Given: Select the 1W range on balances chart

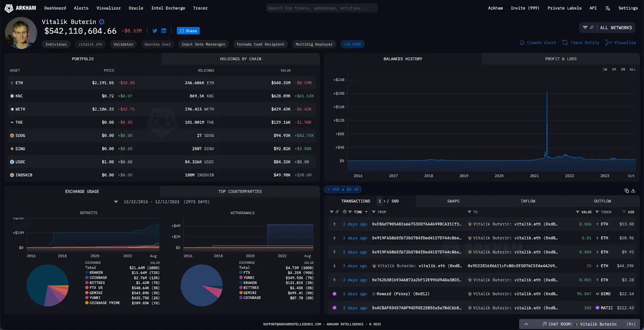Looking at the screenshot, I should pos(605,70).
